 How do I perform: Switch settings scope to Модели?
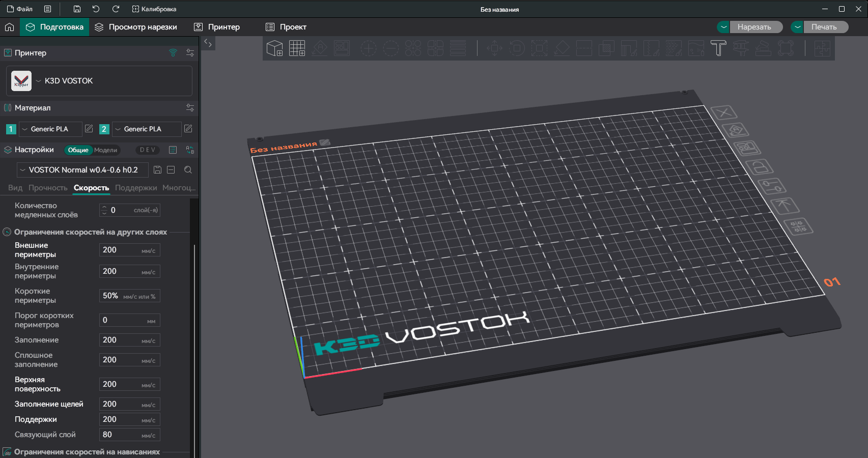[x=105, y=150]
